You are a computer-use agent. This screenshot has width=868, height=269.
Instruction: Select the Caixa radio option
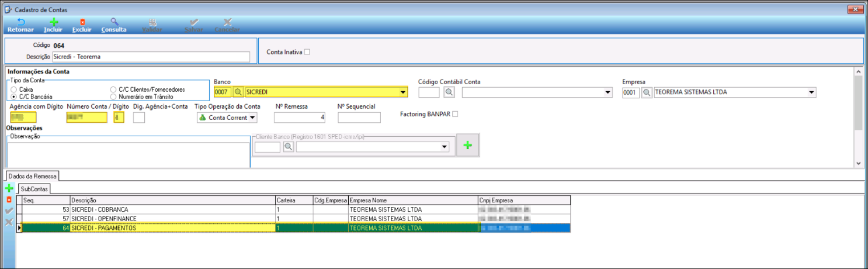pos(13,89)
